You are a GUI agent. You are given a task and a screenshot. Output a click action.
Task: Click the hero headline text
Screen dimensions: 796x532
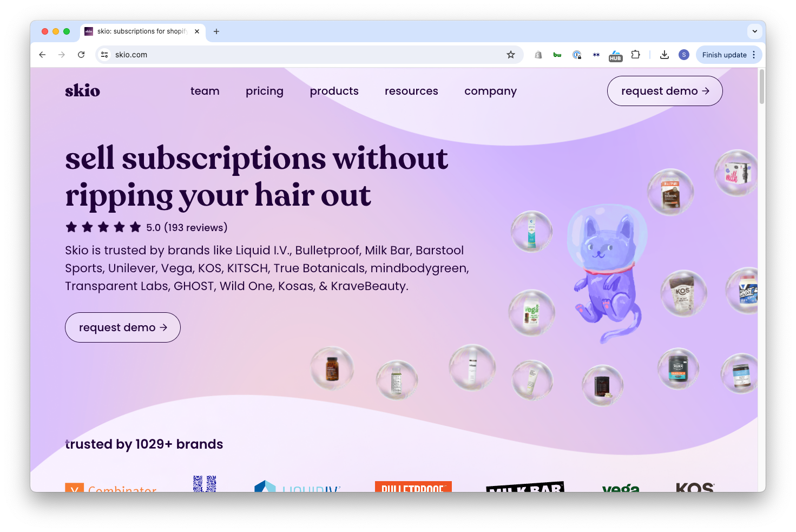(x=256, y=176)
